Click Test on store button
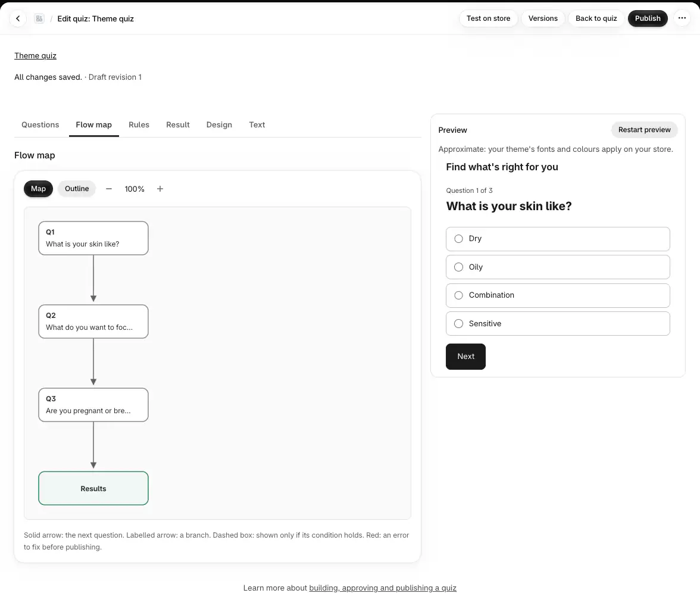The width and height of the screenshot is (700, 593). 488,18
